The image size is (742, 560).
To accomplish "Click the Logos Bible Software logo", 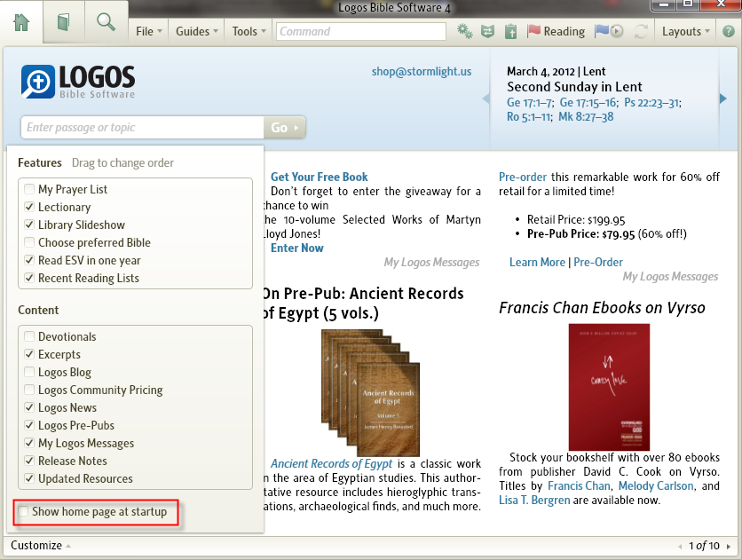I will [x=78, y=82].
